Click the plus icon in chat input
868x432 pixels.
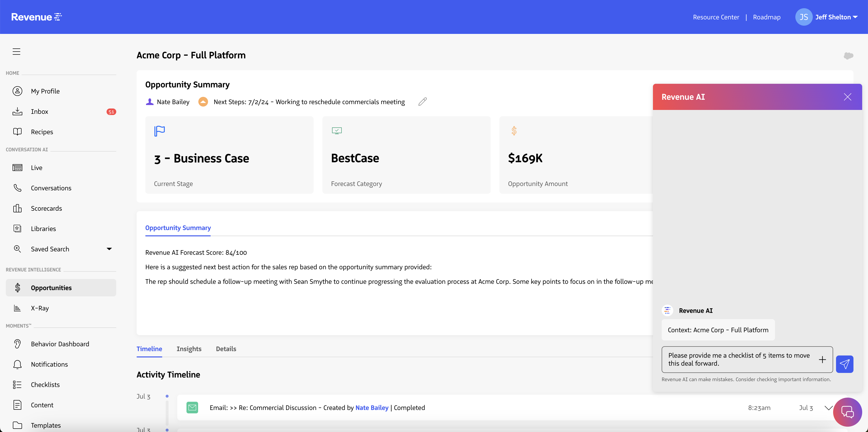[822, 360]
